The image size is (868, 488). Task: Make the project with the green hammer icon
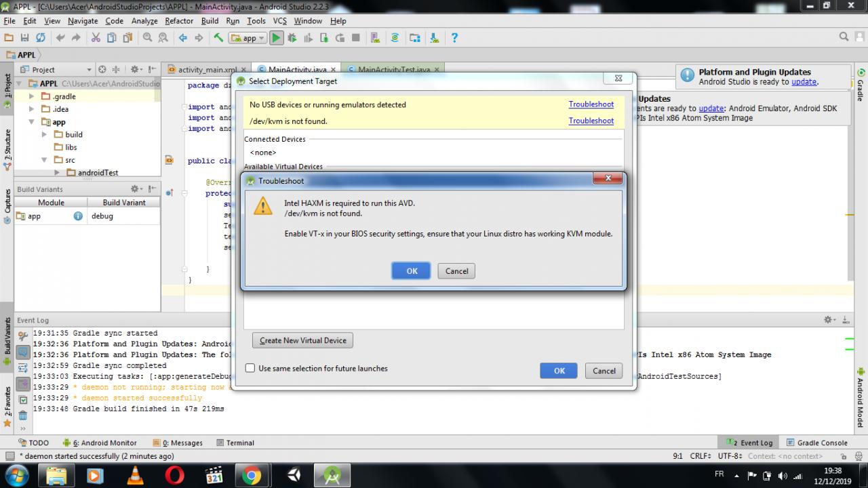(x=218, y=38)
